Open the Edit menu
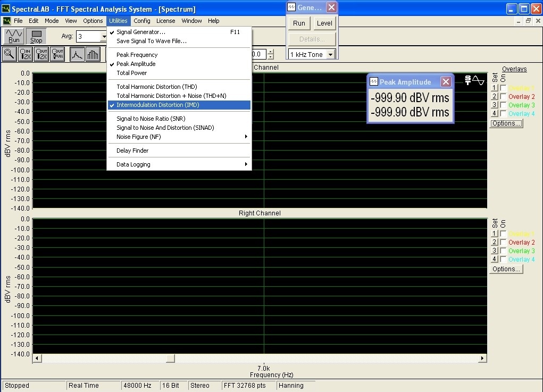The height and width of the screenshot is (392, 543). tap(34, 21)
